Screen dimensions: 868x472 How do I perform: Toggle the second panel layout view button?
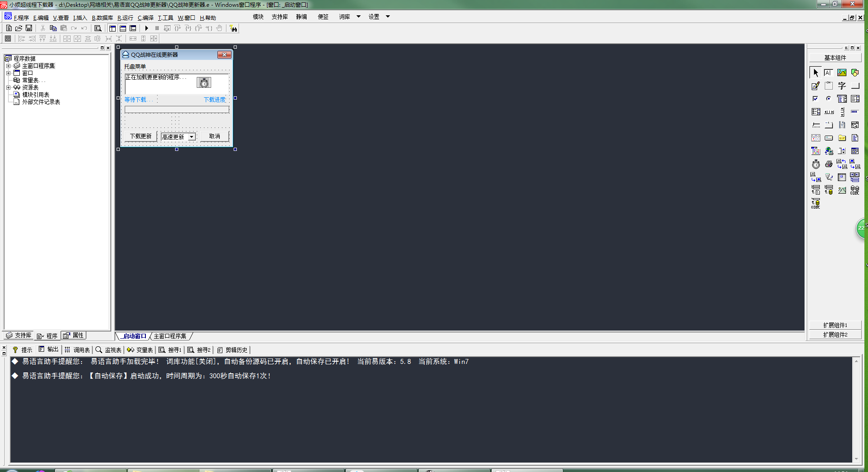pos(123,28)
